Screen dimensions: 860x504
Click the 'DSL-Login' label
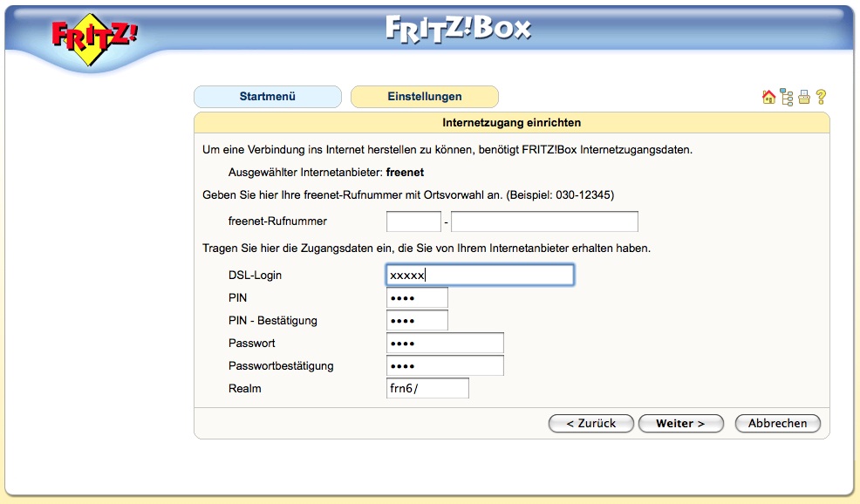coord(255,276)
